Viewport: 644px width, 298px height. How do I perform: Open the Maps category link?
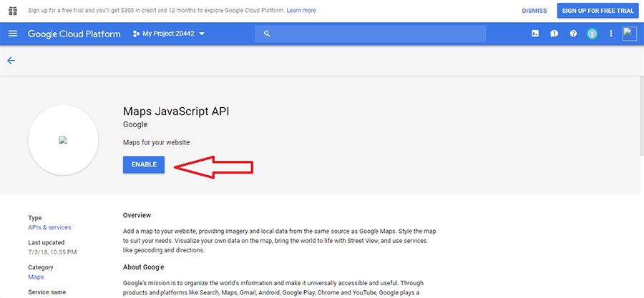click(x=36, y=277)
